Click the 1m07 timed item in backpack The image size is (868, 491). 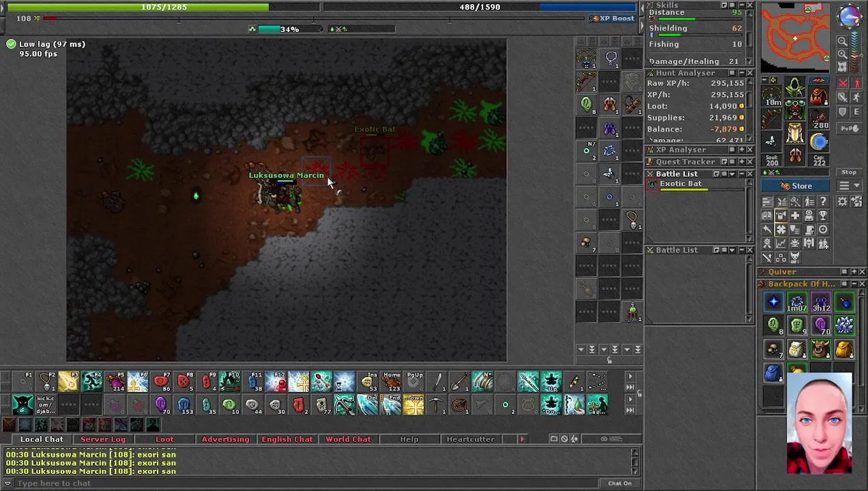click(x=797, y=301)
